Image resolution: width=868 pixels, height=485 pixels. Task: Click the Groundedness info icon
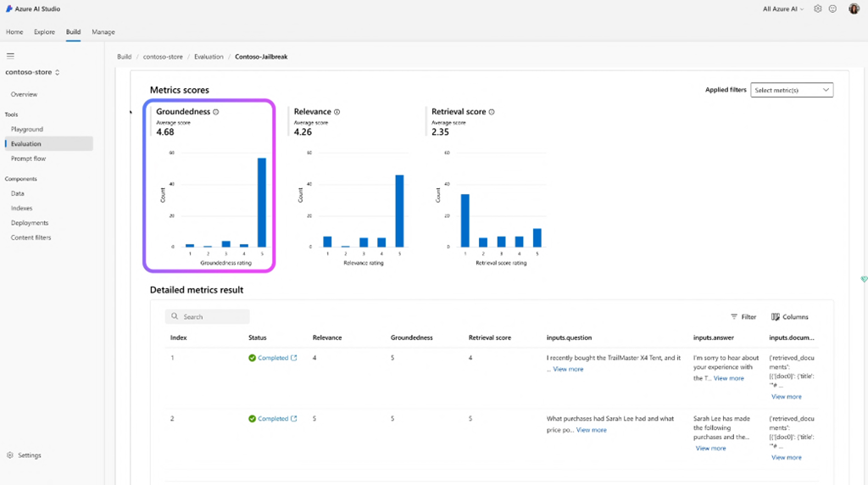[216, 112]
